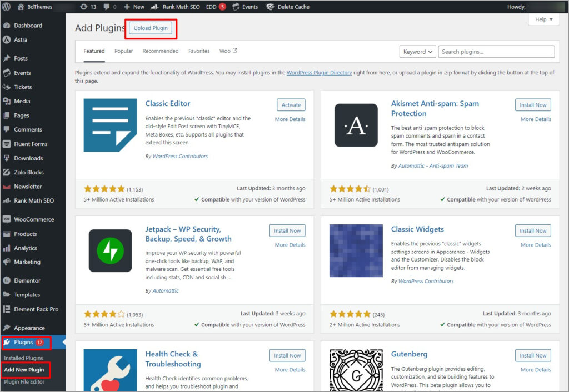Open Gutenberg plugin title link
This screenshot has width=569, height=392.
[409, 354]
